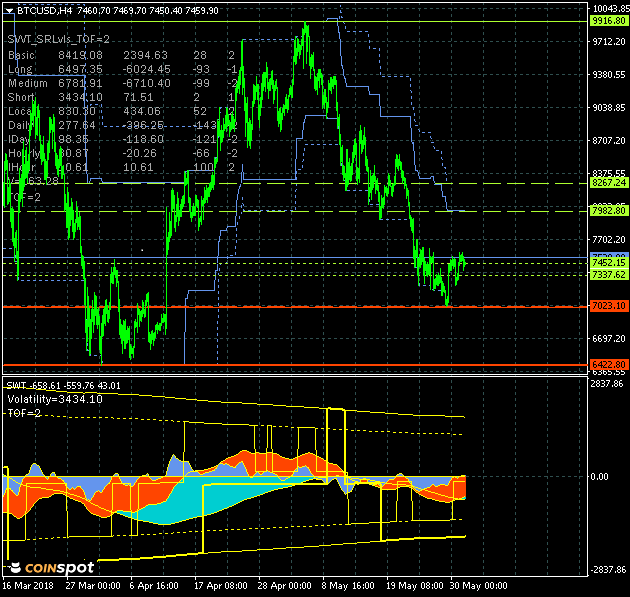Click the SWT oscillator values label

pyautogui.click(x=63, y=385)
